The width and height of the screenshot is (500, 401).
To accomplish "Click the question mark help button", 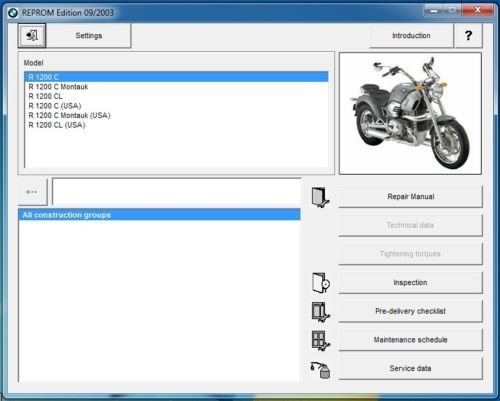I will click(468, 35).
